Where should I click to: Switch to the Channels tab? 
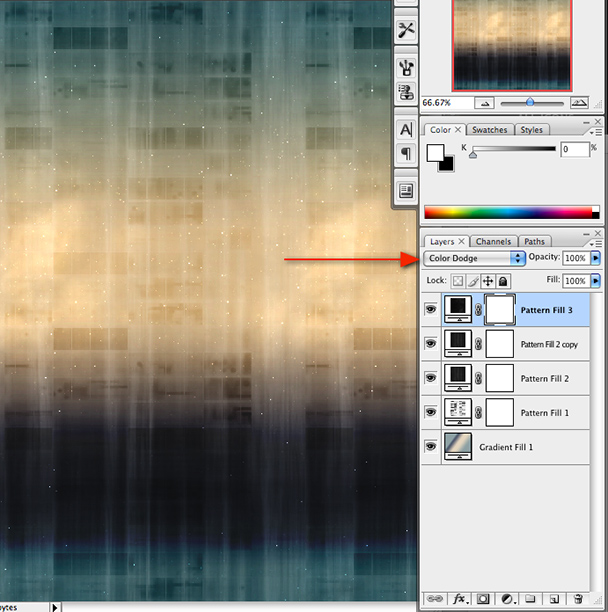click(x=493, y=242)
